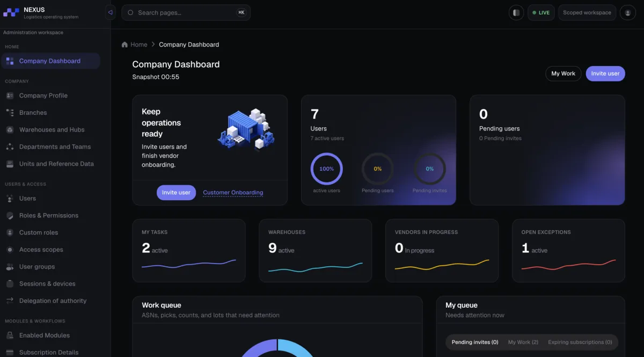This screenshot has height=357, width=644.
Task: Click the Company Dashboard sidebar icon
Action: (10, 61)
